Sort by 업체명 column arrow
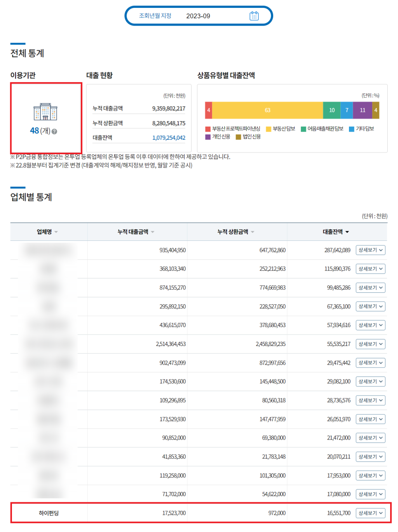The image size is (398, 532). [x=56, y=232]
